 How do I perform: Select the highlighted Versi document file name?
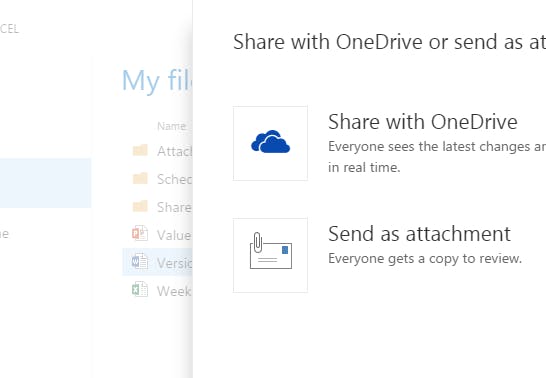coord(174,263)
